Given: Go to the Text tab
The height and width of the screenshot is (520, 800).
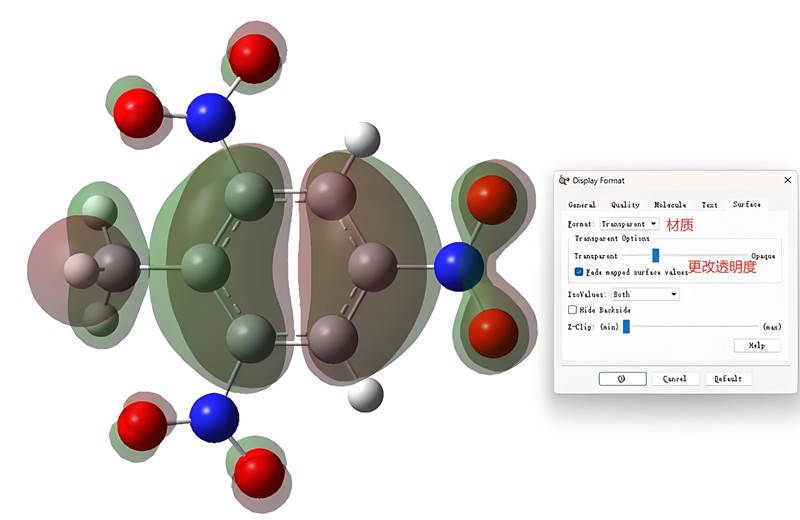Looking at the screenshot, I should click(x=709, y=205).
